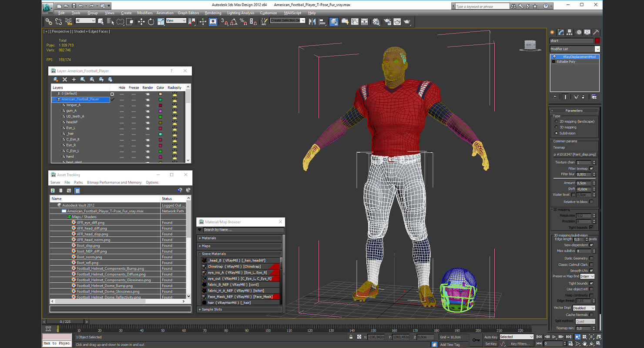644x348 pixels.
Task: Click Select and Uniform Scale tool
Action: coord(161,21)
